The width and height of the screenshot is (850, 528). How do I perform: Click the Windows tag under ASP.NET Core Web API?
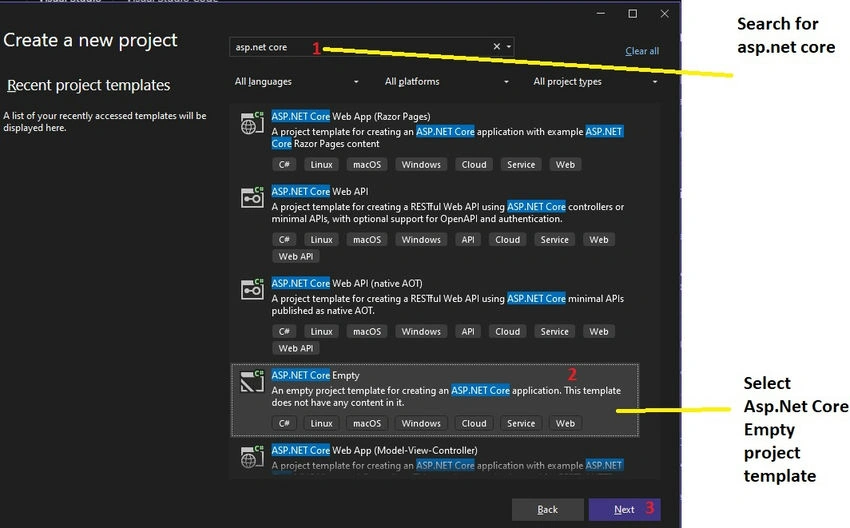421,240
